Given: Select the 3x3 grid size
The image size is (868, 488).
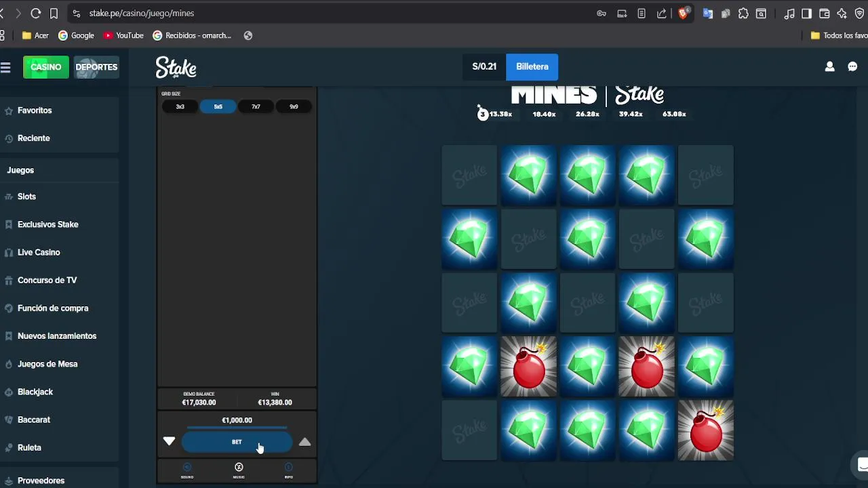Looking at the screenshot, I should 180,106.
